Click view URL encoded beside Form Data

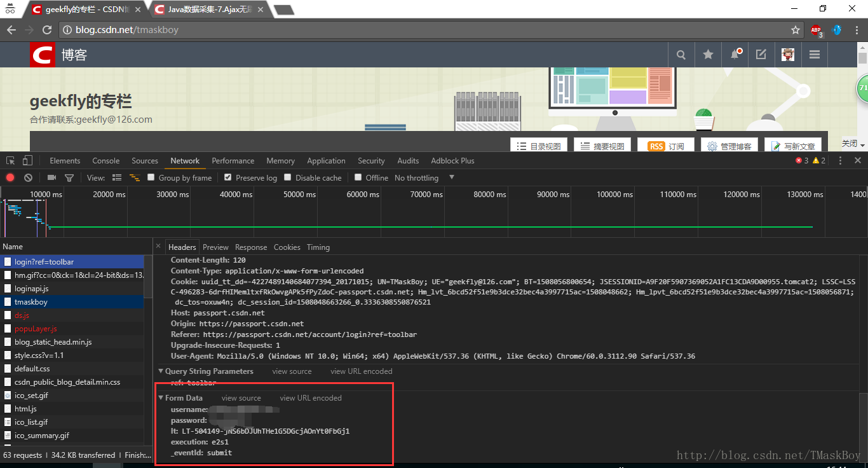[x=311, y=398]
